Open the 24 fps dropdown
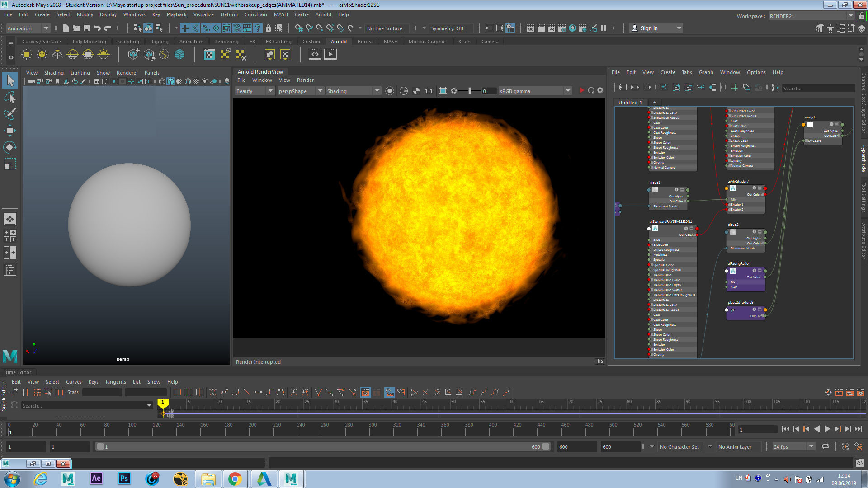868x488 pixels. (x=793, y=446)
